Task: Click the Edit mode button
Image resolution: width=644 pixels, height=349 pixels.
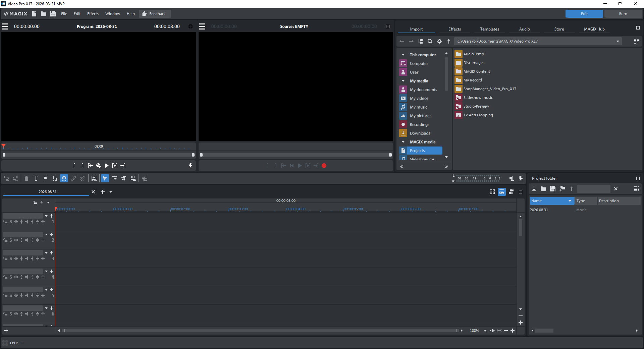Action: (584, 14)
